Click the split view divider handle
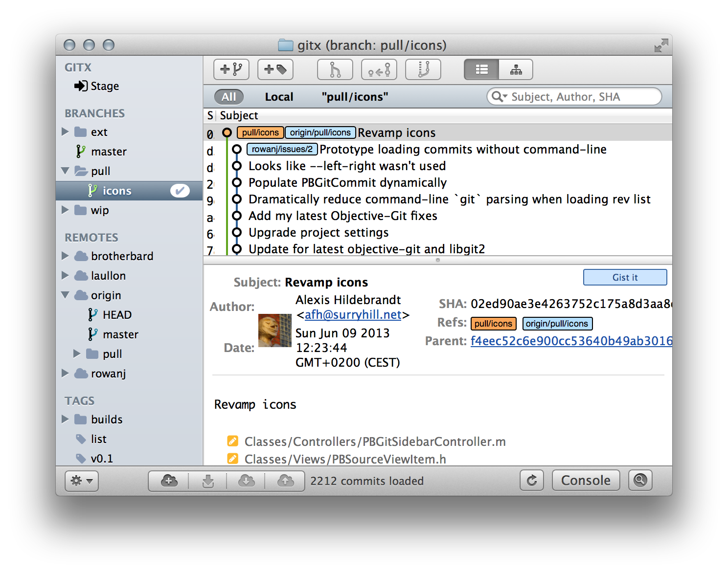Viewport: 728px width, 573px height. coord(437,260)
